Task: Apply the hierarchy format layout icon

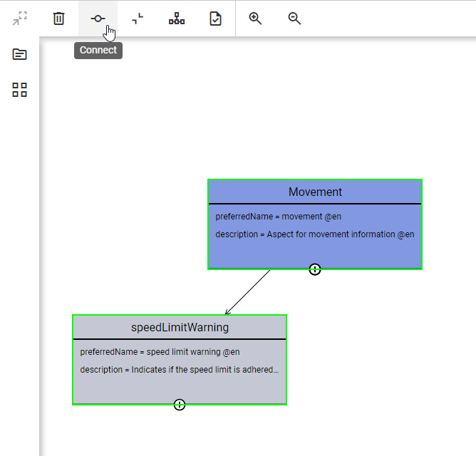Action: coord(177,19)
